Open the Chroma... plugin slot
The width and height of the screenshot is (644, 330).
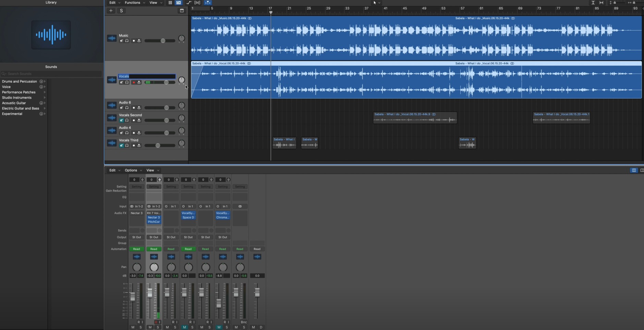[222, 217]
